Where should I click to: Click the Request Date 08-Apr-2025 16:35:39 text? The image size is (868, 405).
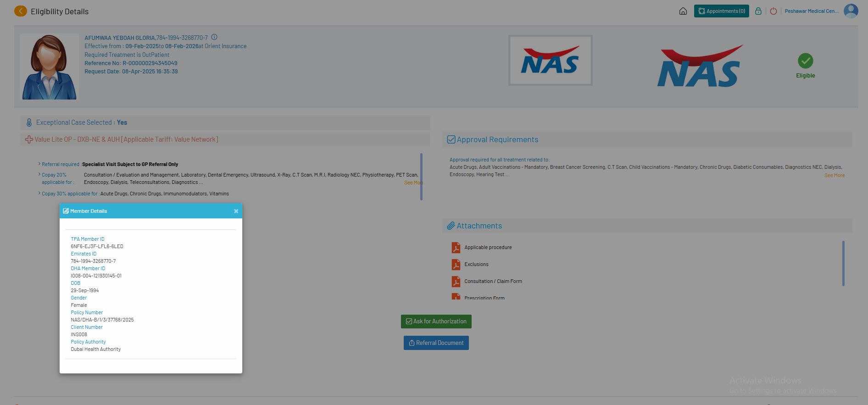(x=131, y=72)
